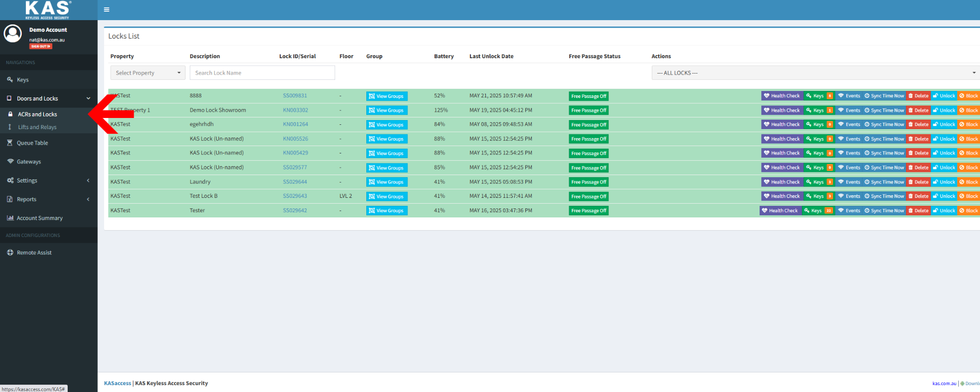Delete lock 8888
980x392 pixels.
[919, 96]
